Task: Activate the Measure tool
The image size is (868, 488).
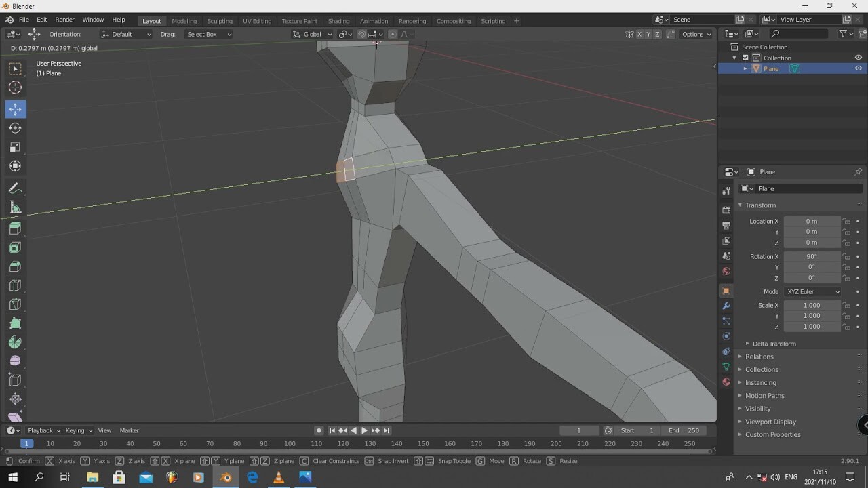Action: 15,207
